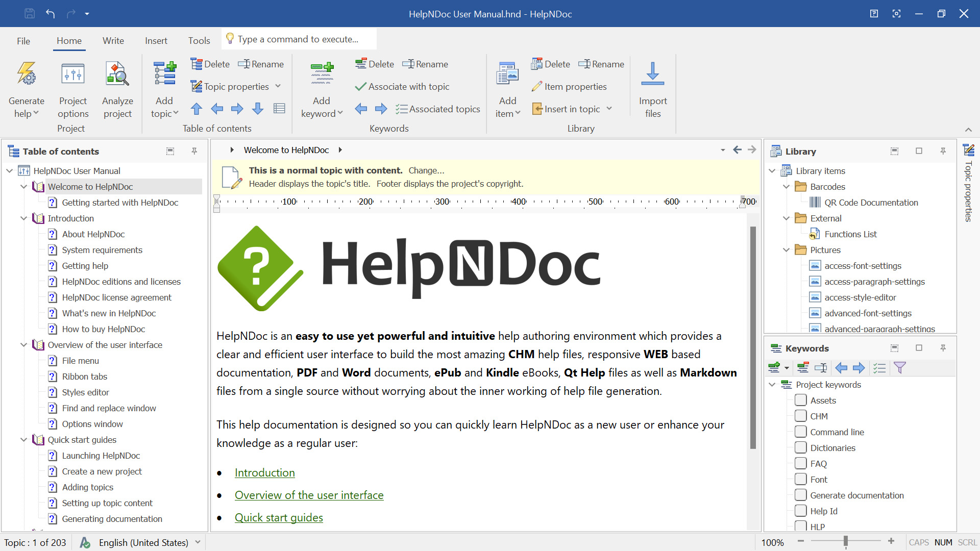Zoom out with the minus icon

coord(801,542)
